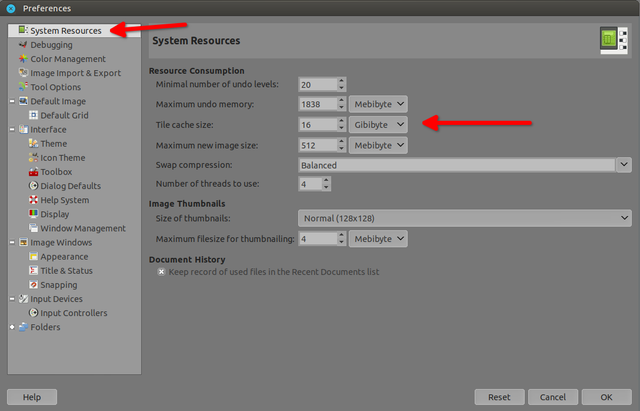640x411 pixels.
Task: Click the Window Management icon
Action: pyautogui.click(x=33, y=228)
